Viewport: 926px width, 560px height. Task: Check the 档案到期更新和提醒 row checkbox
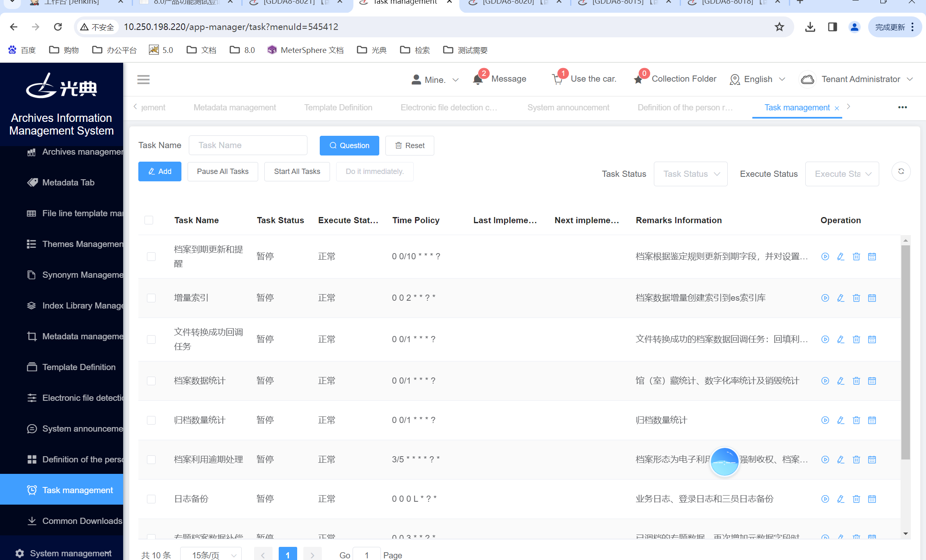coord(151,257)
